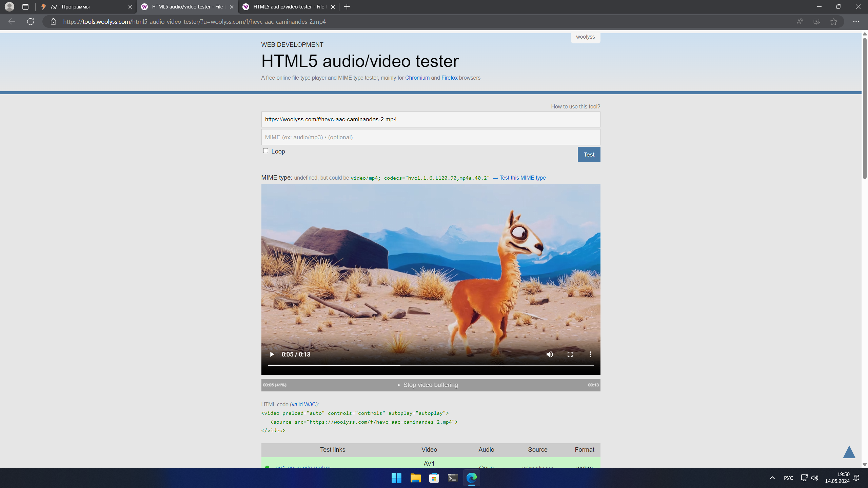Image resolution: width=868 pixels, height=488 pixels.
Task: Open File Explorer from taskbar
Action: point(415,478)
